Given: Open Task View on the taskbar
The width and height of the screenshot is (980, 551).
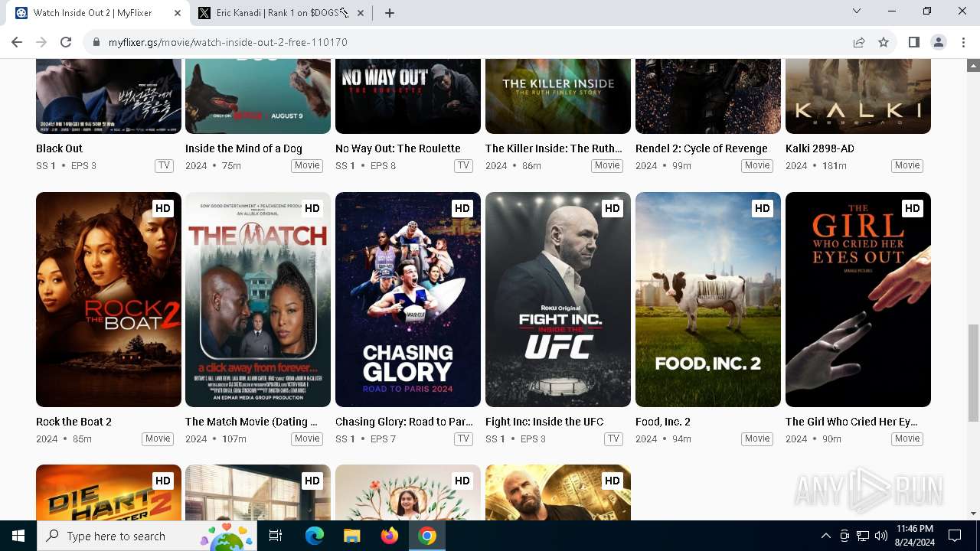Looking at the screenshot, I should click(276, 536).
